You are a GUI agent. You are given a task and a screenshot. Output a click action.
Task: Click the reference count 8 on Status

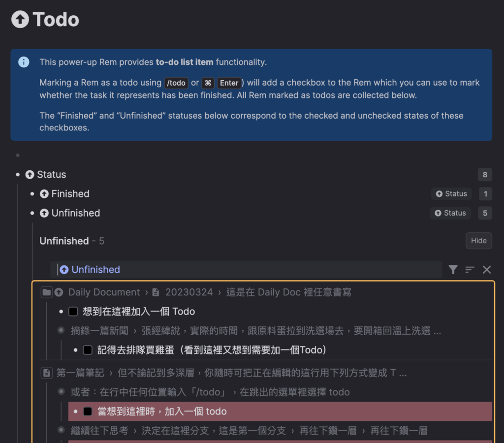point(485,175)
